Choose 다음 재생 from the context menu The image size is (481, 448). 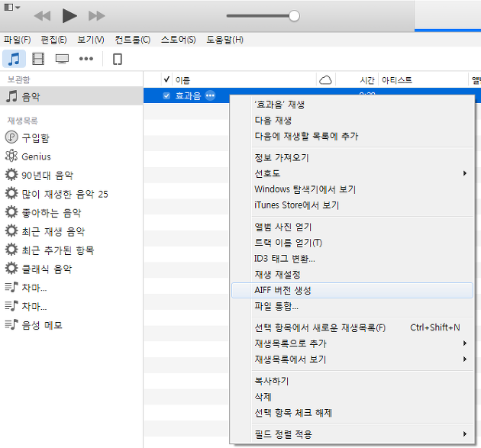point(352,120)
